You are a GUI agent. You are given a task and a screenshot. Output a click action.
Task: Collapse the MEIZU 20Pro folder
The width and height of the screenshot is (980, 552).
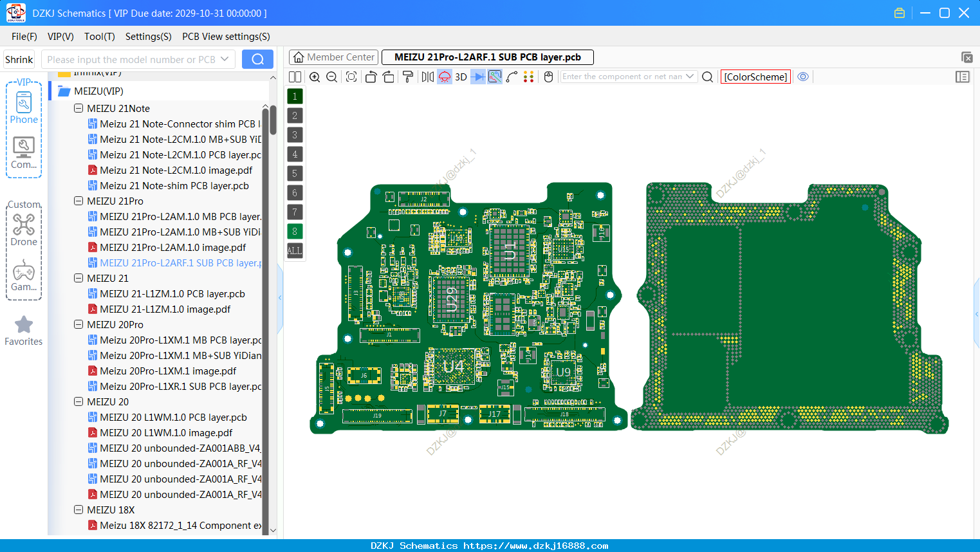click(79, 324)
